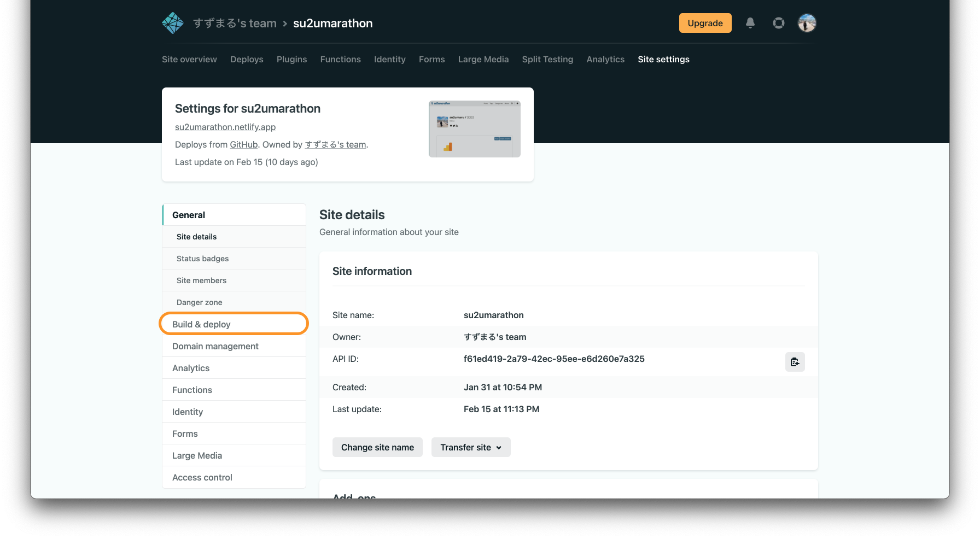Click the Upgrade button

click(705, 23)
